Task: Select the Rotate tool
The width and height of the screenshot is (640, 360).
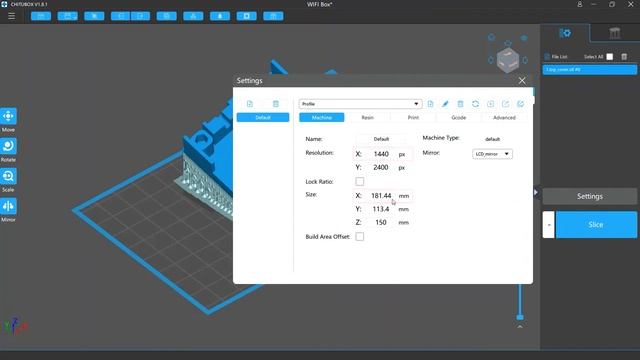Action: (8, 146)
